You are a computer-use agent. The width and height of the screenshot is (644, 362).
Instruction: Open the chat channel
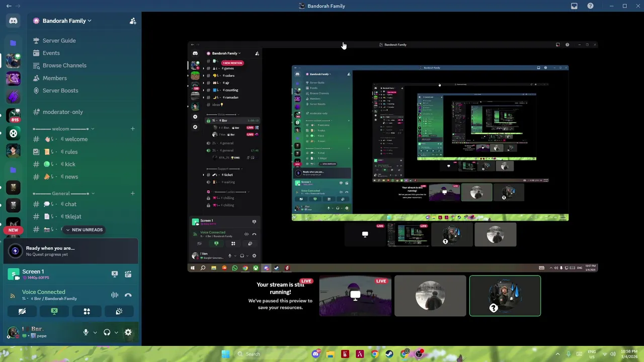click(x=85, y=204)
